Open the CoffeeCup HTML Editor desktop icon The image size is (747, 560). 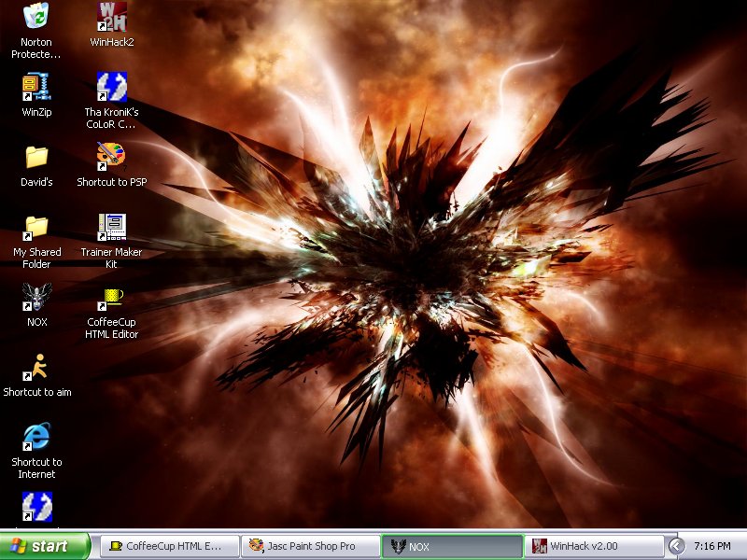(x=111, y=298)
